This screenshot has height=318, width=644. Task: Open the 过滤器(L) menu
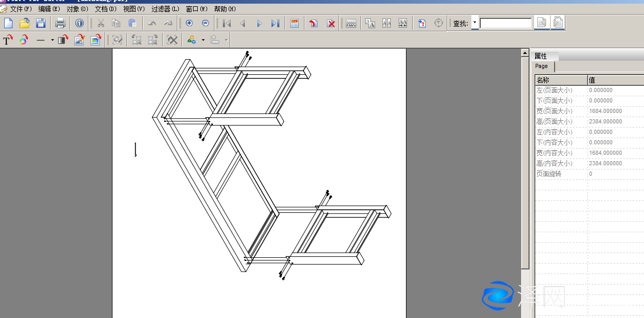coord(165,9)
